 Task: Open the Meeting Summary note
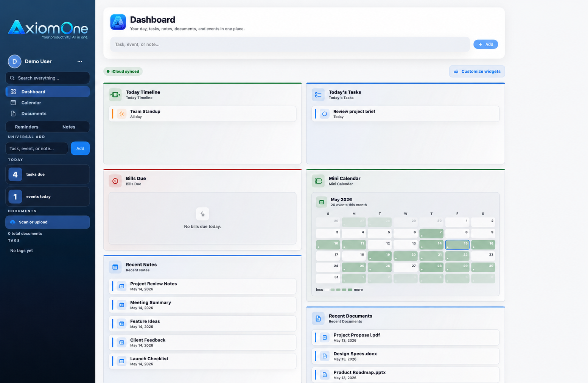point(202,305)
